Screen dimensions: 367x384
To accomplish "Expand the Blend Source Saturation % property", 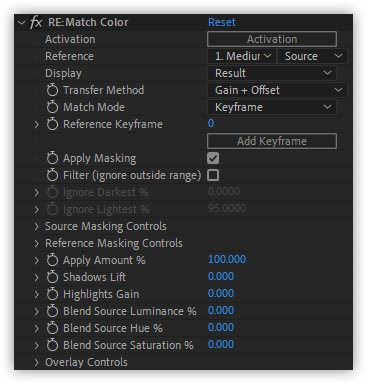I will click(x=37, y=345).
